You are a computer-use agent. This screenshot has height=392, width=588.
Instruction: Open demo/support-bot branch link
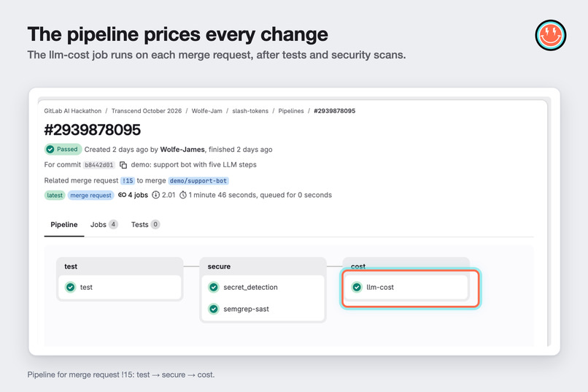click(198, 181)
